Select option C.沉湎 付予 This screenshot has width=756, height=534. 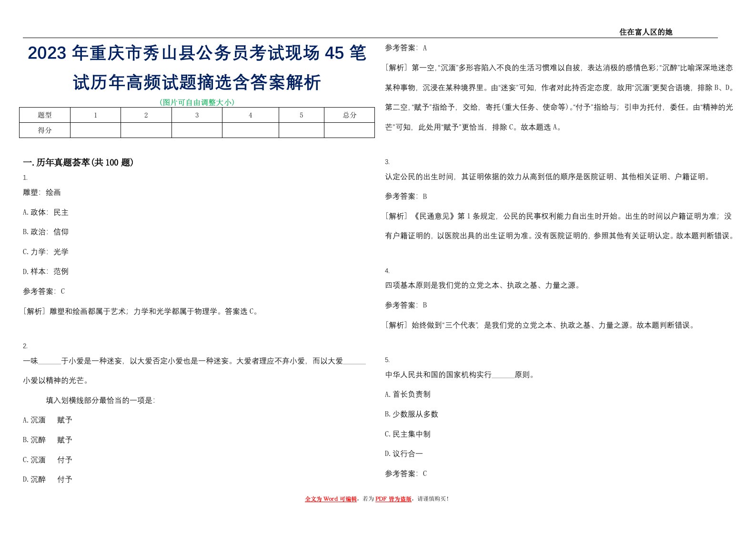click(x=48, y=460)
